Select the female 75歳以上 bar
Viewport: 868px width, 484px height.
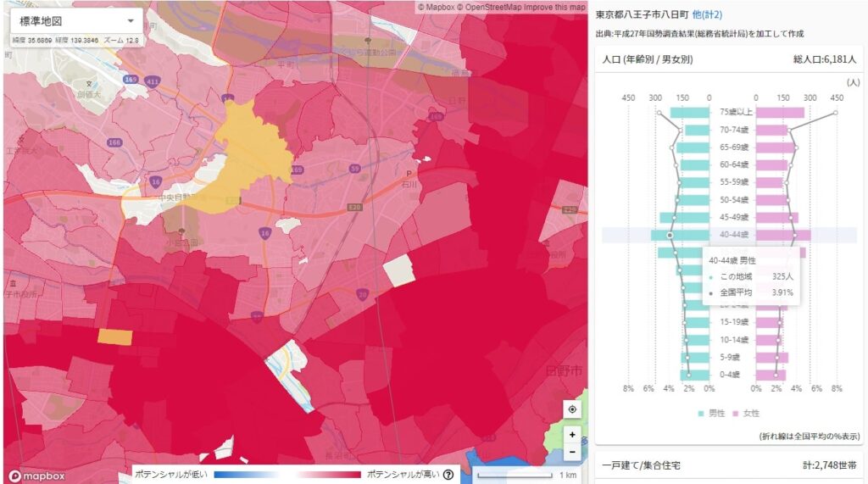[780, 113]
